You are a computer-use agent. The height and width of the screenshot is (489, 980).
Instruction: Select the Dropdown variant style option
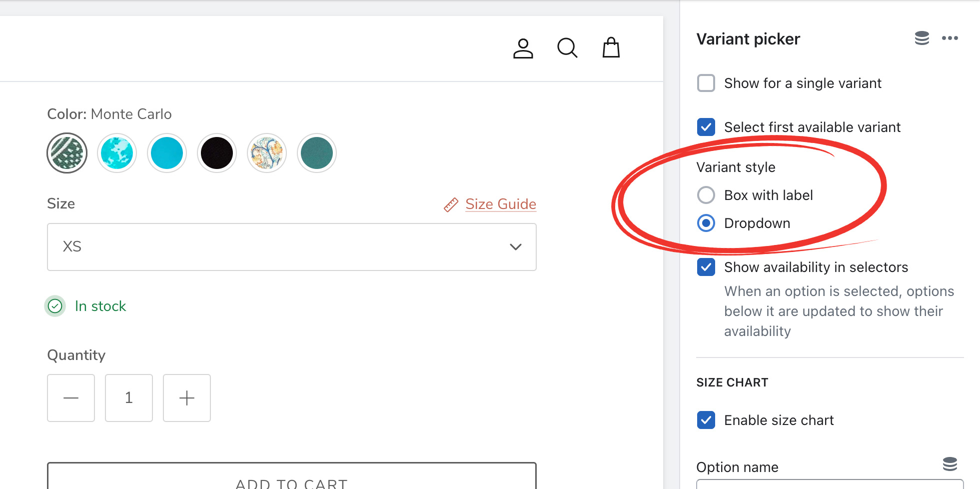(x=706, y=223)
